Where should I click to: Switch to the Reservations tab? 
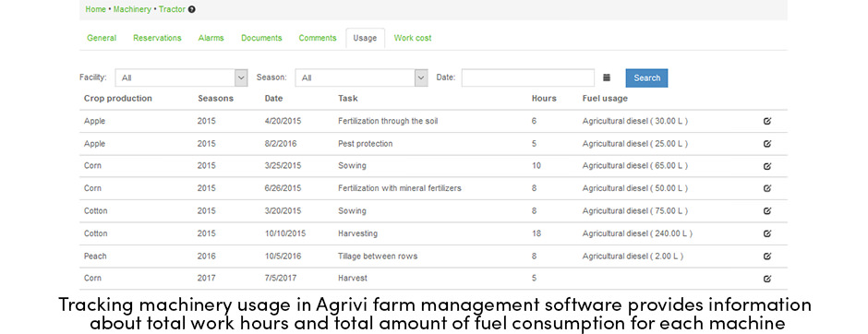[157, 38]
